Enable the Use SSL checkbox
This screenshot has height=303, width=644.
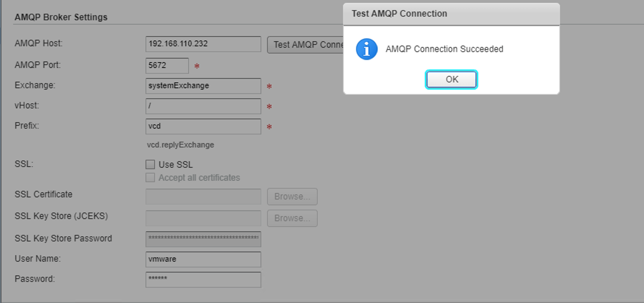pos(150,165)
